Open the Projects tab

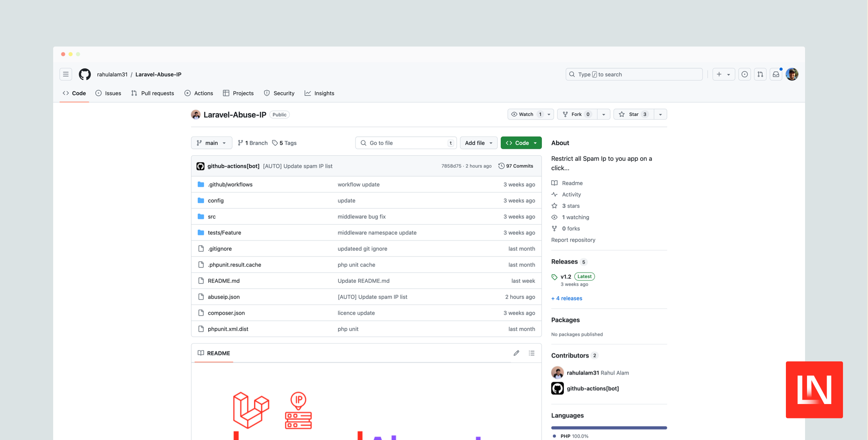(238, 93)
